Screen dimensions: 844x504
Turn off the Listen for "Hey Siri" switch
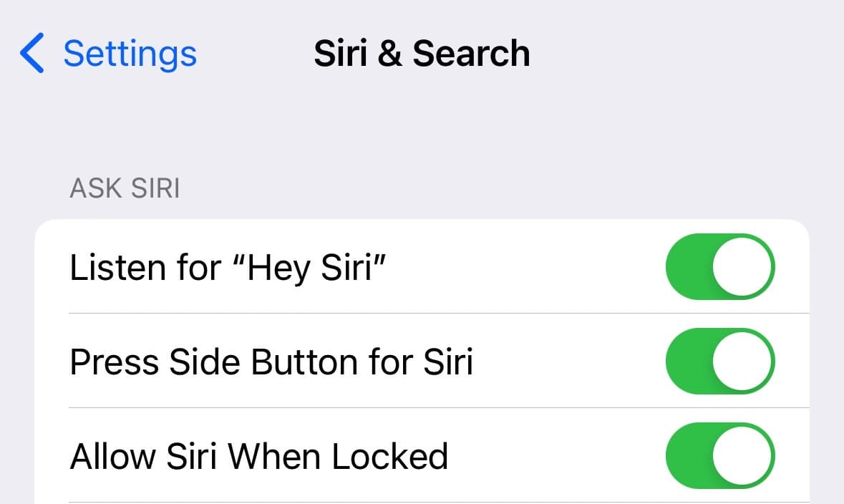coord(720,266)
